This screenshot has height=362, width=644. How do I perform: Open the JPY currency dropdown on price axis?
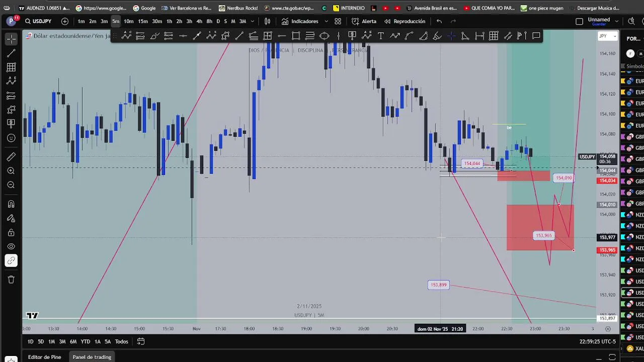click(607, 36)
